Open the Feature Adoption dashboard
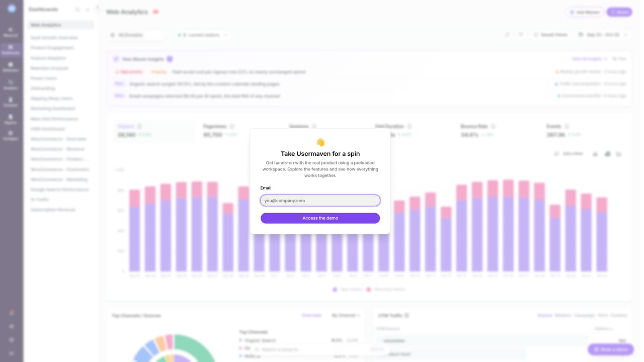The width and height of the screenshot is (644, 362). click(48, 58)
